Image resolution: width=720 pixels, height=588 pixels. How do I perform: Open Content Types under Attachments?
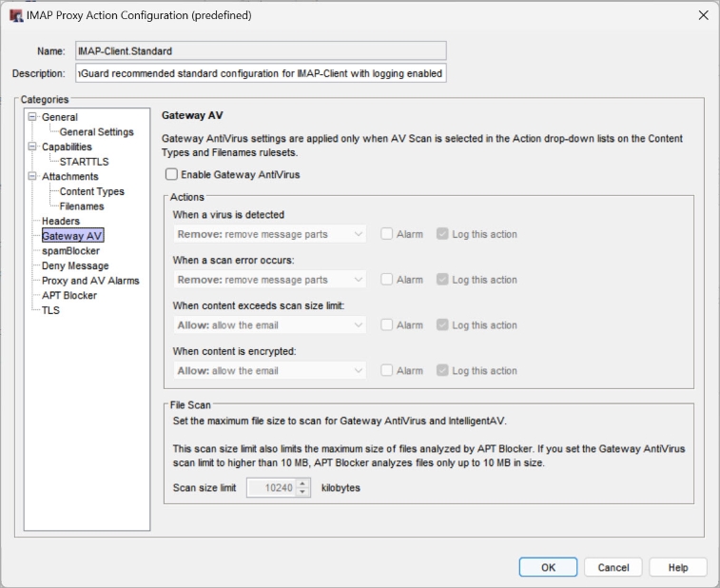click(91, 191)
